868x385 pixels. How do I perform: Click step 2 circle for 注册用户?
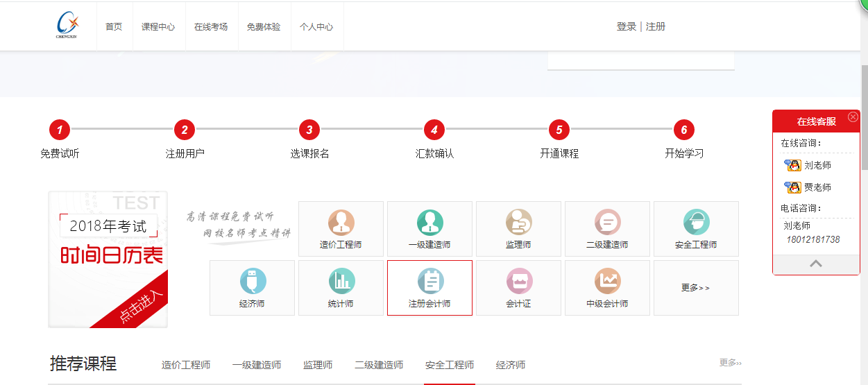coord(185,130)
